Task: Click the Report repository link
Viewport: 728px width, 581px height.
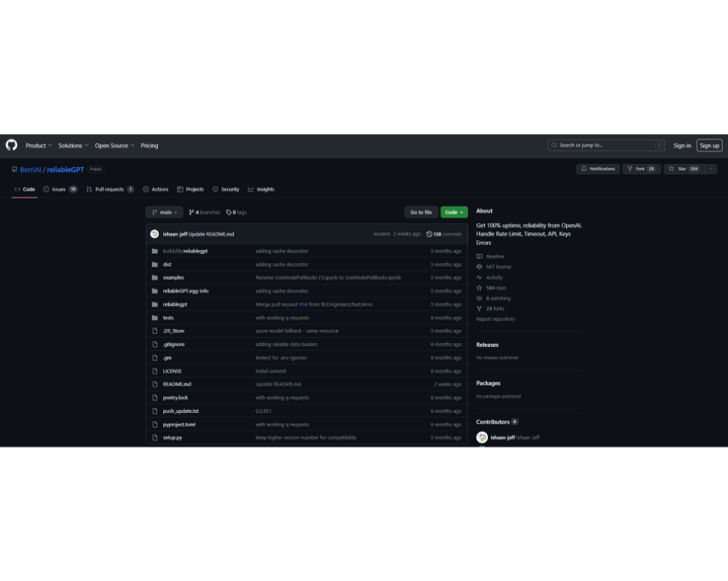Action: (x=496, y=319)
